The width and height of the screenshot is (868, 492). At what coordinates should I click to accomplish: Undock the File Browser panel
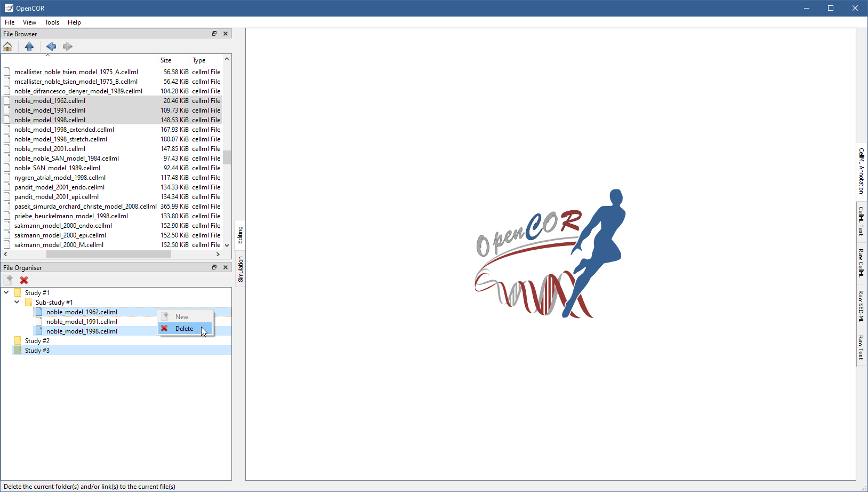point(214,34)
